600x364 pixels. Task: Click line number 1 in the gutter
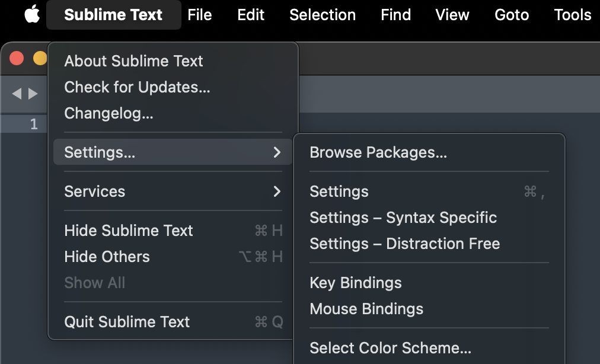point(34,124)
